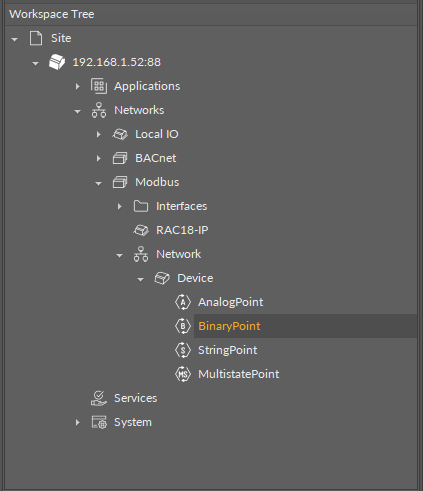The image size is (423, 491).
Task: Expand the BACnet node
Action: click(x=99, y=158)
